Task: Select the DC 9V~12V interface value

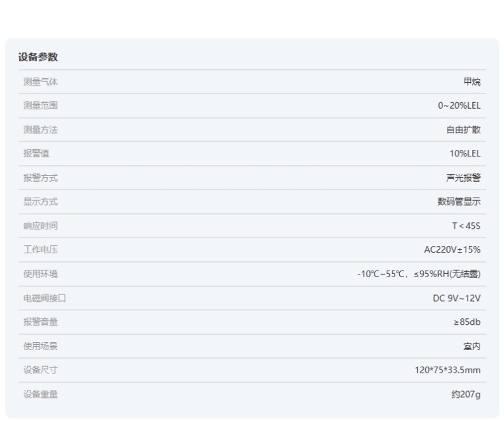Action: (x=456, y=298)
